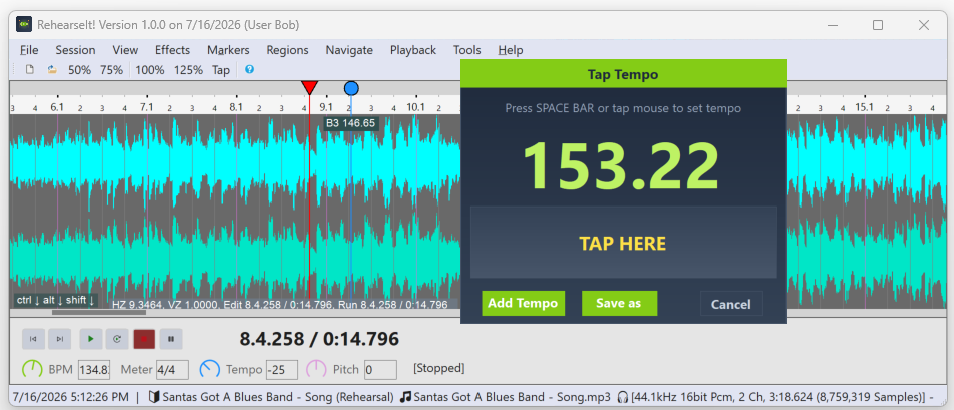Pause playback with the Pause button
This screenshot has width=954, height=410.
(x=171, y=339)
